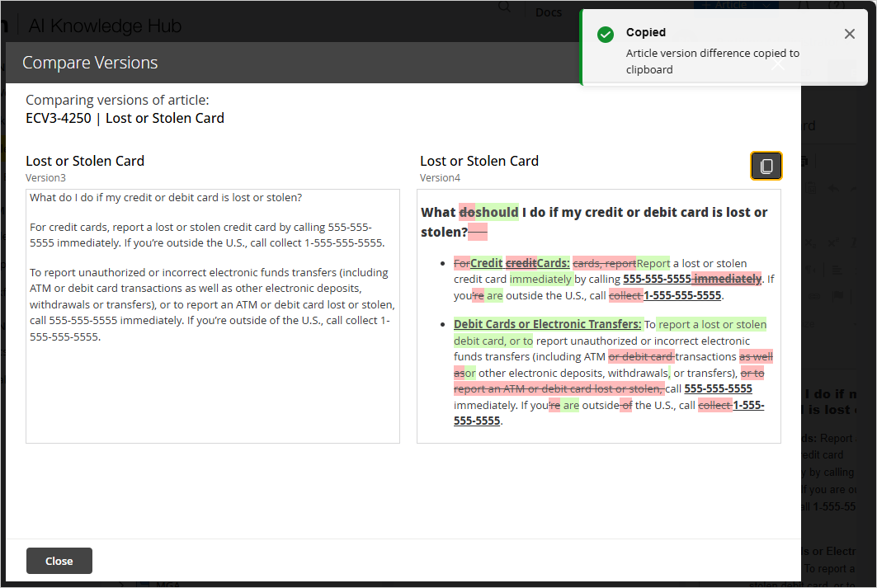The height and width of the screenshot is (588, 877).
Task: Click the copy version difference icon button
Action: click(x=766, y=166)
